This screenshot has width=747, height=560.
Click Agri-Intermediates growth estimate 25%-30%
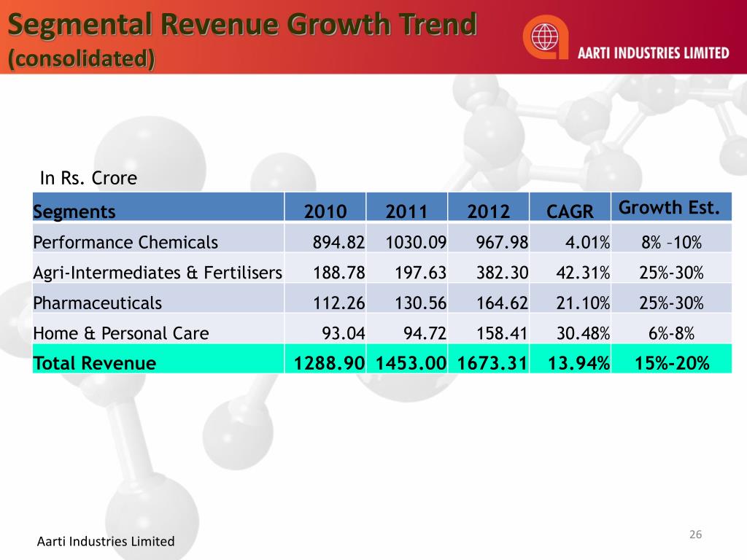[x=671, y=273]
